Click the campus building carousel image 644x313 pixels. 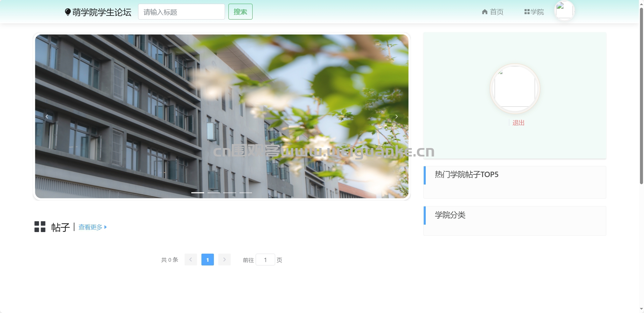pos(222,116)
